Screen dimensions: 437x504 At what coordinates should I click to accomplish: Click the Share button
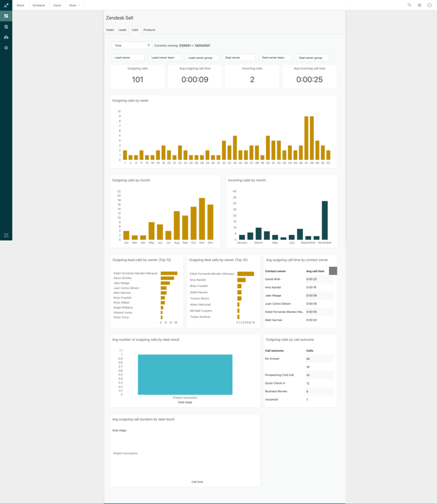[x=20, y=5]
